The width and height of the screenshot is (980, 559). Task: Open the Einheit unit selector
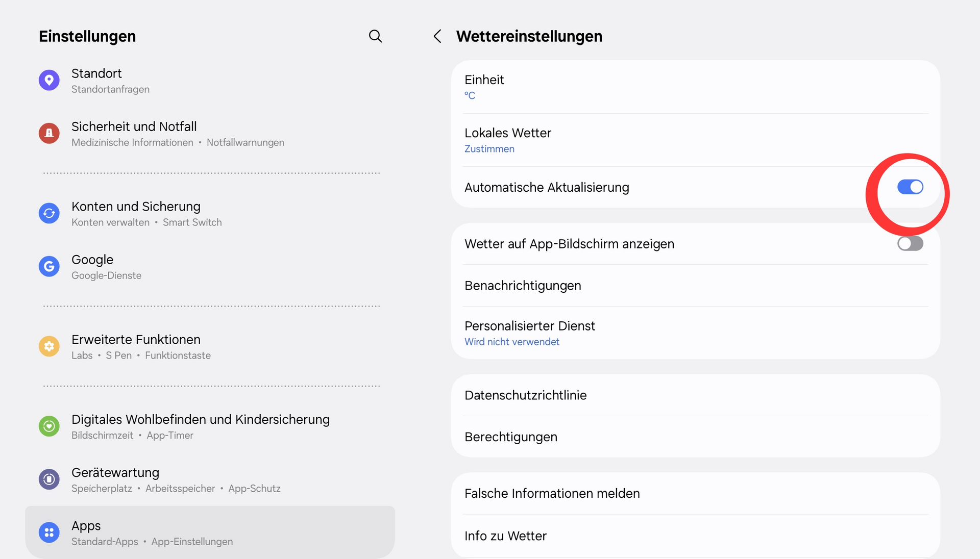695,87
